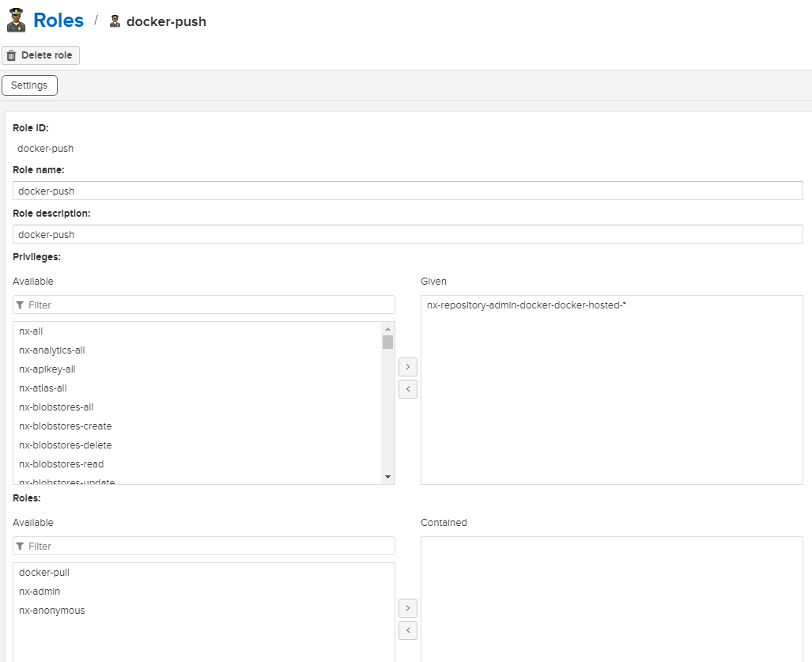This screenshot has width=812, height=662.
Task: Remove contained role with left arrow button
Action: pos(408,630)
